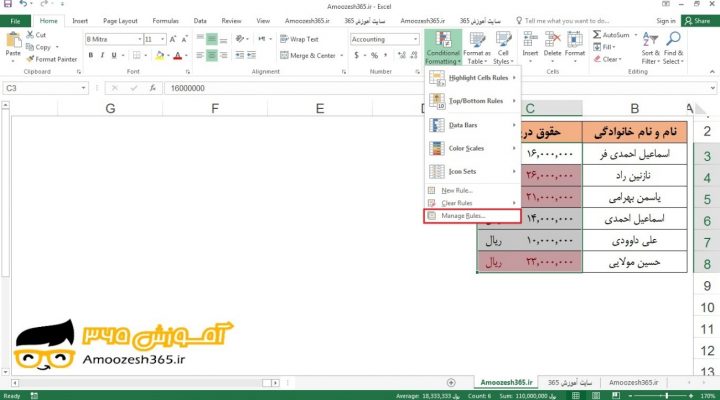Click the zoom slider handle
This screenshot has height=400, width=720.
point(667,396)
